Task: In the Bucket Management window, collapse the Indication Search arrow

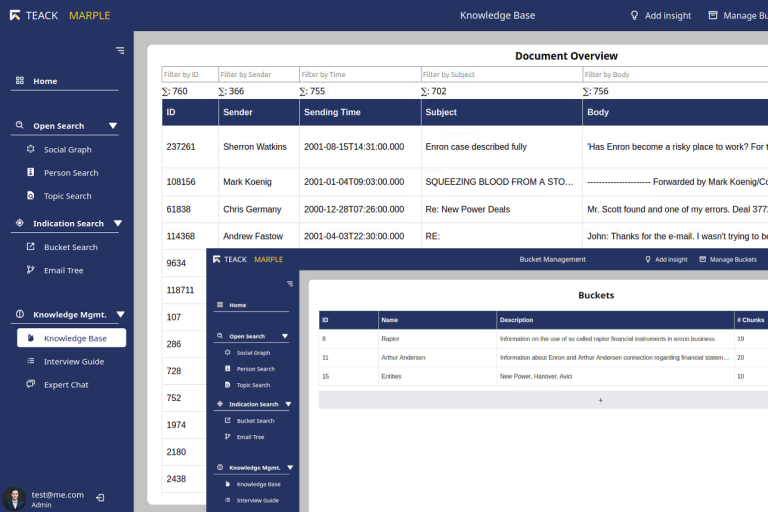Action: (x=288, y=404)
